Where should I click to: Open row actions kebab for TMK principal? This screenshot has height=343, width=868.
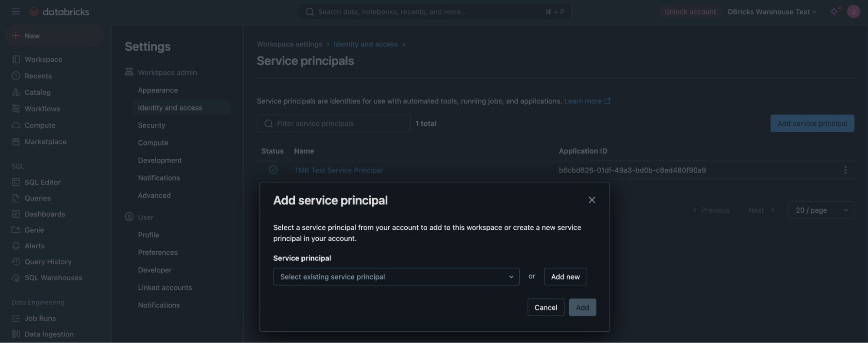point(845,170)
